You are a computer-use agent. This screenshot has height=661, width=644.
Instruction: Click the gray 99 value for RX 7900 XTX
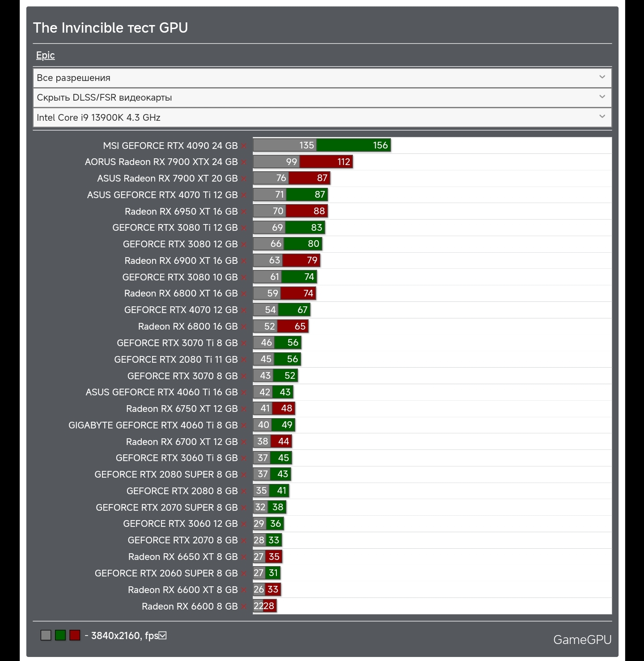click(x=292, y=162)
